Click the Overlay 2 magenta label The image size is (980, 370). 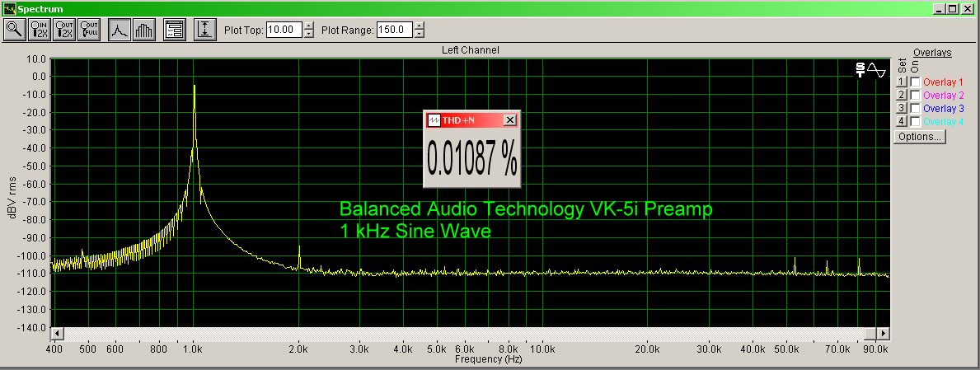click(x=943, y=95)
